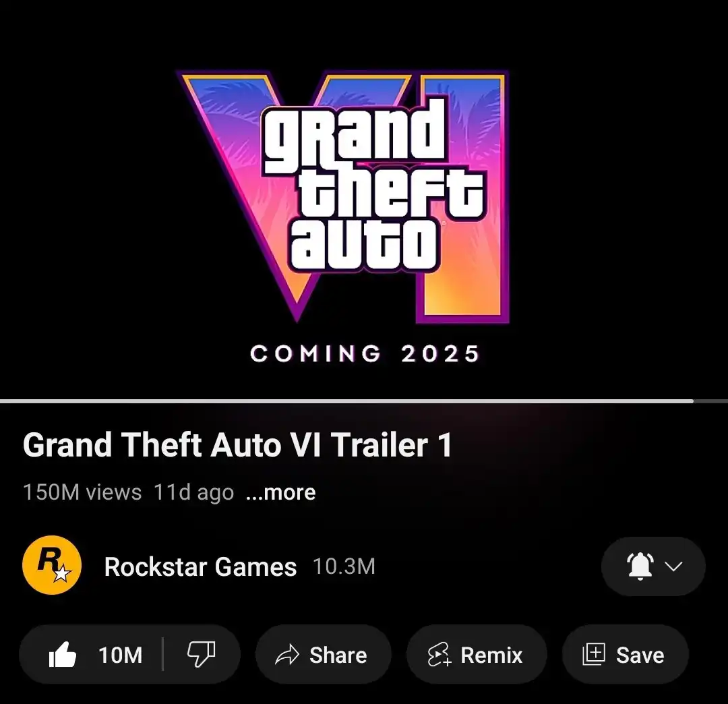Tap the 150M views text
728x704 pixels.
click(82, 492)
